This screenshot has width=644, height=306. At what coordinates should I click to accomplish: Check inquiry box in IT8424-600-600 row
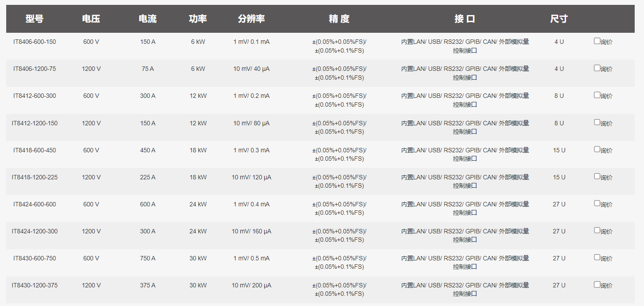(x=597, y=203)
